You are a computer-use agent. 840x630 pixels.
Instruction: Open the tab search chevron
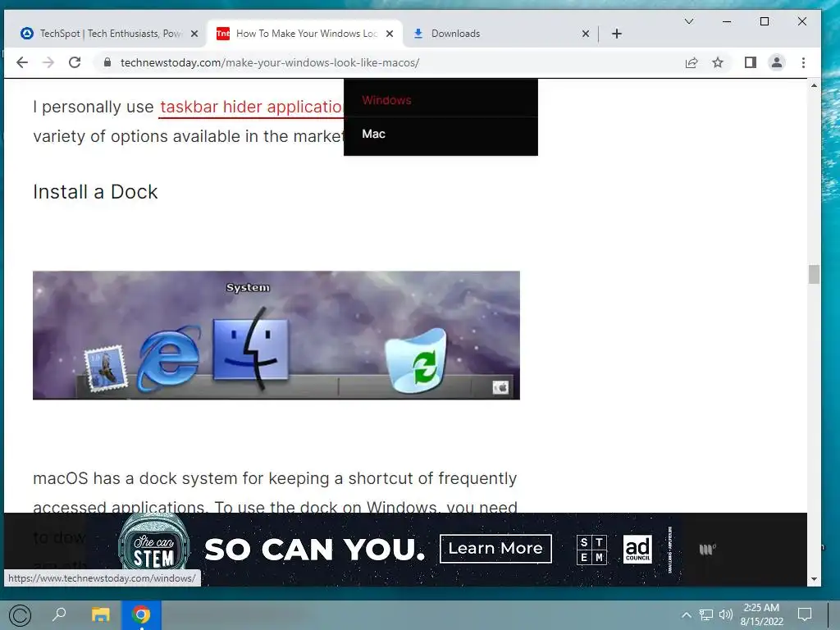[x=689, y=21]
